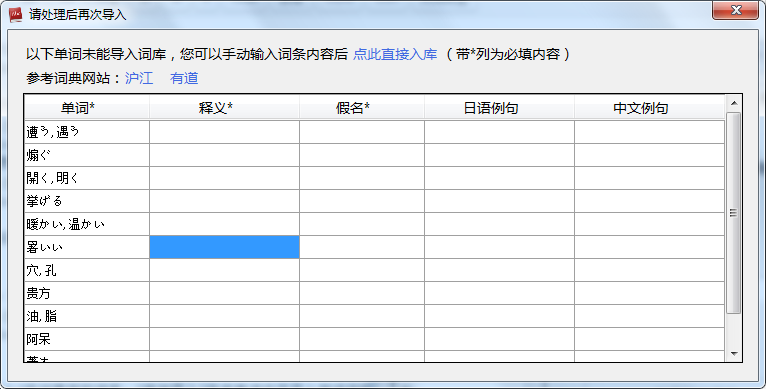
Task: Click the 假名 cell for 煽ぐ
Action: (362, 155)
